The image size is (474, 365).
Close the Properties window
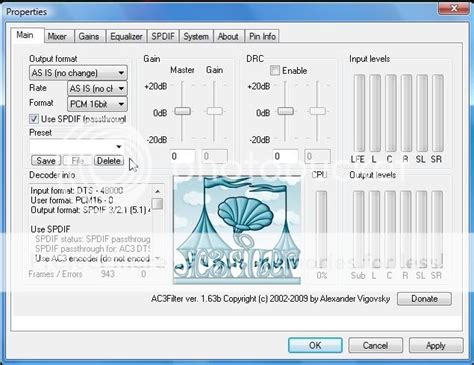[453, 9]
